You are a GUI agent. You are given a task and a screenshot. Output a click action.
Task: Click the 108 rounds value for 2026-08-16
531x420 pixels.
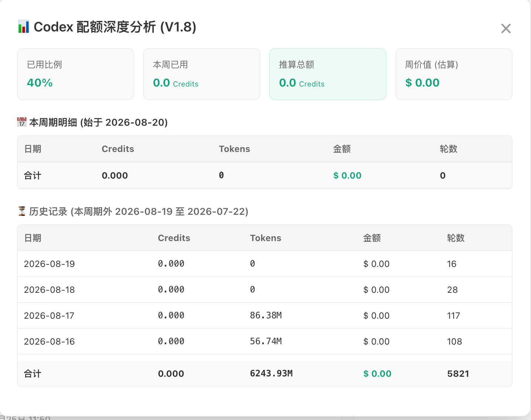point(454,342)
